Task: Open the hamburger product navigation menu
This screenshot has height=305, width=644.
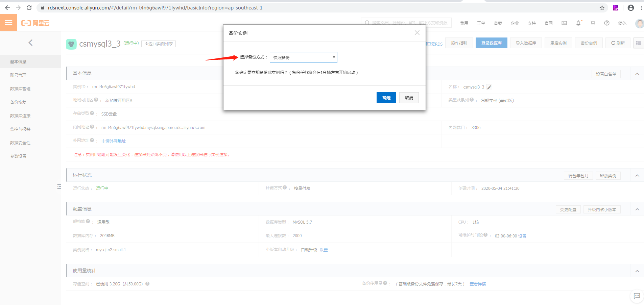Action: 8,23
